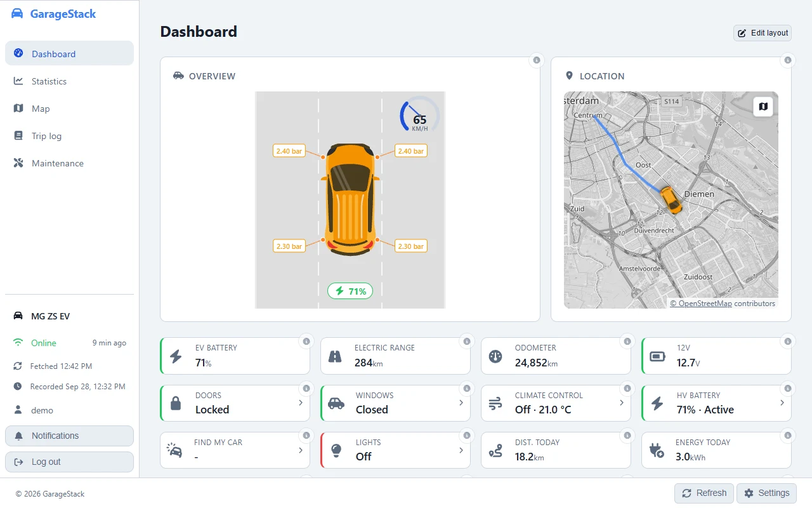
Task: Click the plug icon on Energy Today tile
Action: click(657, 450)
